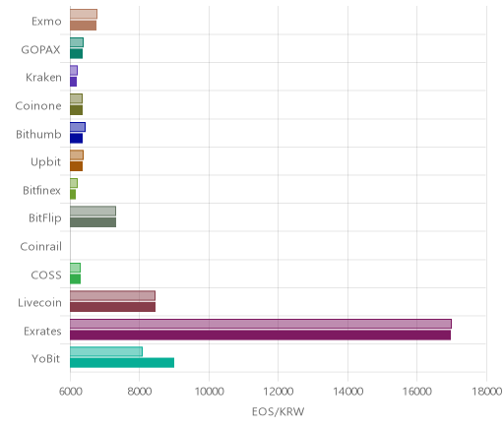The image size is (504, 429).
Task: Select the dark teal YoBit bar
Action: click(122, 363)
